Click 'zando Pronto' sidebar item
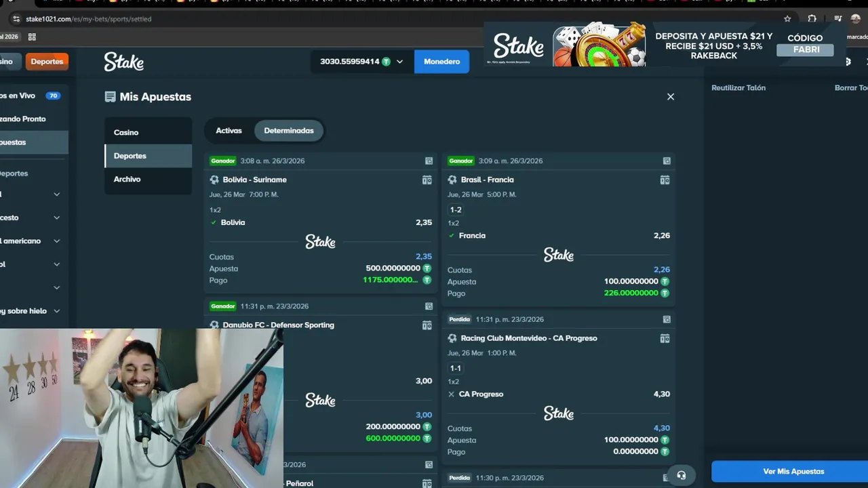The width and height of the screenshot is (868, 488). click(33, 119)
